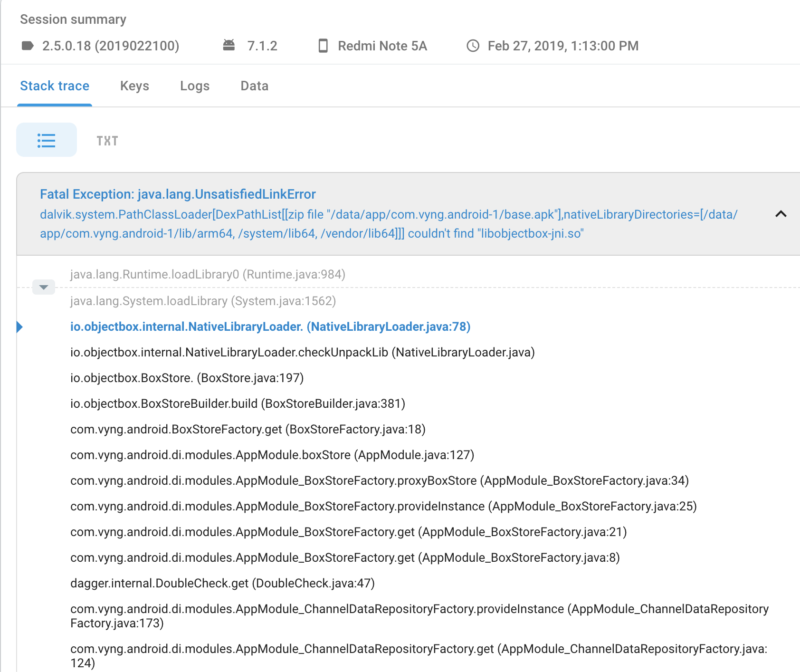Select proxyBoxStore stack frame
The image size is (800, 672).
tap(380, 481)
